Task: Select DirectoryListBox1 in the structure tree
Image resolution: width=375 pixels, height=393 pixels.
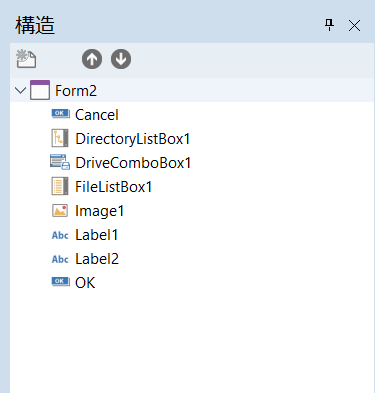Action: pyautogui.click(x=133, y=139)
